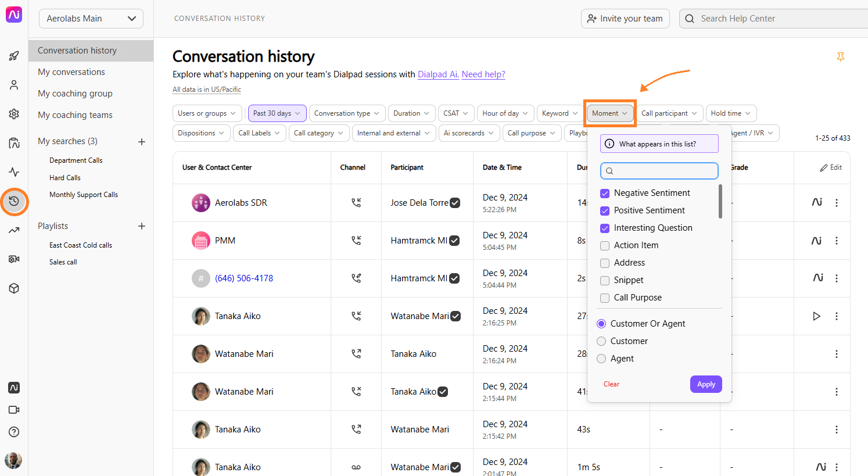Viewport: 868px width, 476px height.
Task: Expand the Hold time filter
Action: pyautogui.click(x=731, y=113)
